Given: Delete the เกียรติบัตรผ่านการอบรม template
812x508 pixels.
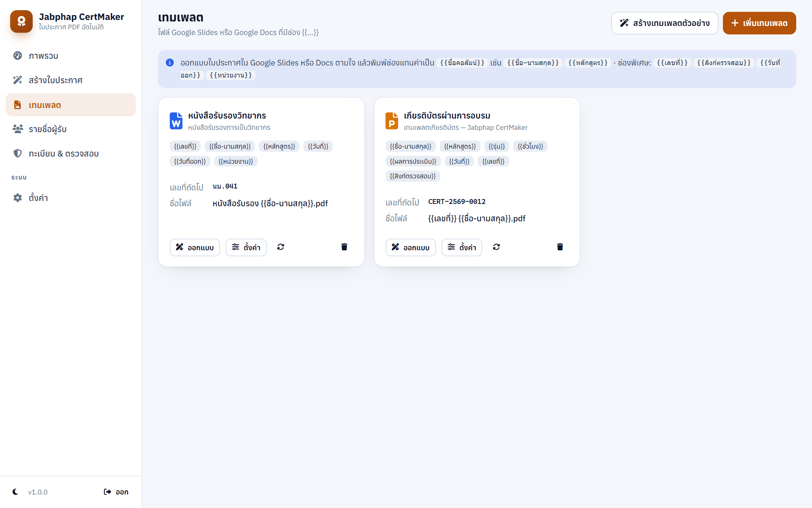Looking at the screenshot, I should (x=560, y=247).
